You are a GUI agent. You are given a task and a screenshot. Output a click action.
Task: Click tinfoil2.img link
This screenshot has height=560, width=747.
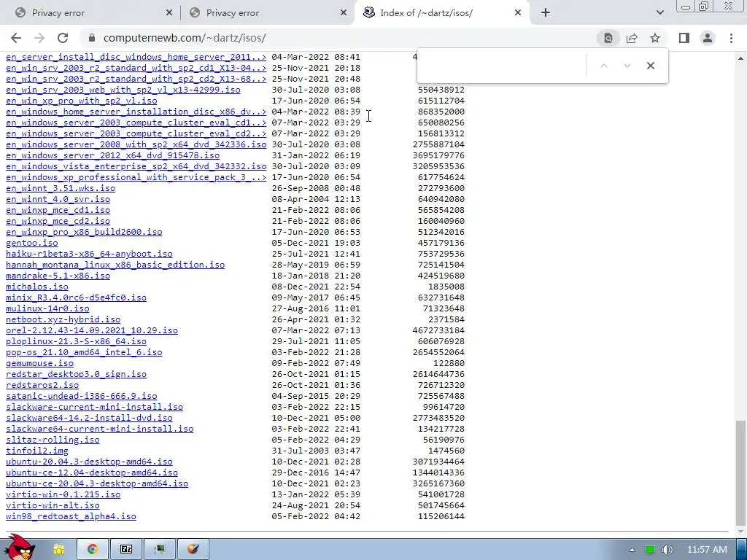tap(37, 451)
